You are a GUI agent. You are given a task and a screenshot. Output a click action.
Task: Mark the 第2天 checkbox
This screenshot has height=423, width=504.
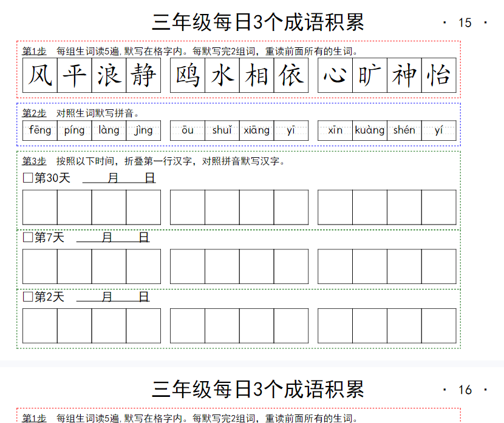click(x=27, y=297)
